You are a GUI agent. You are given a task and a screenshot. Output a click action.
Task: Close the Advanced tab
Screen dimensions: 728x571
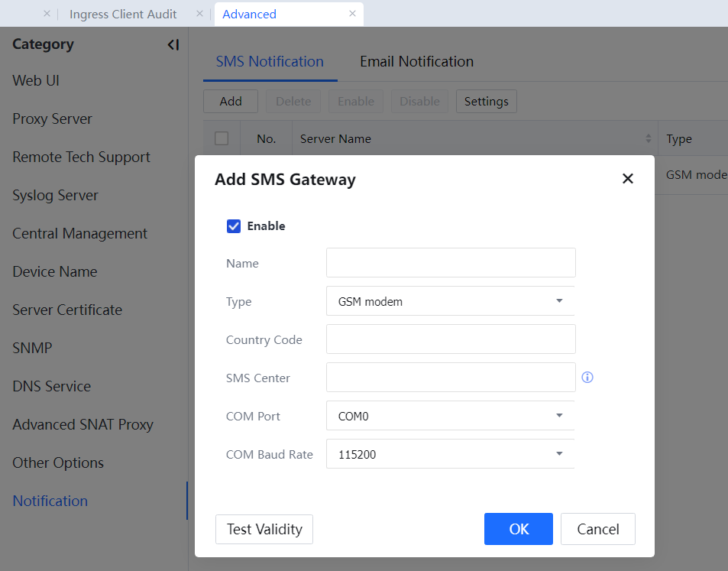352,14
